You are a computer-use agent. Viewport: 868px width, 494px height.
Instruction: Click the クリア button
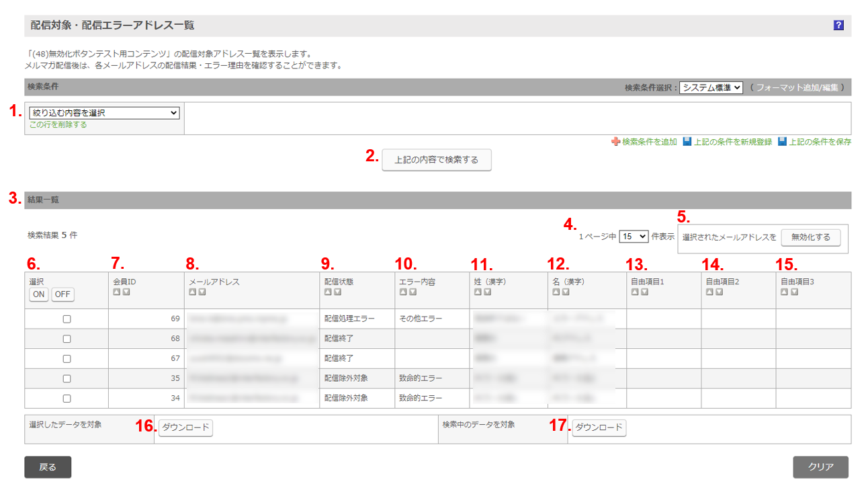820,467
